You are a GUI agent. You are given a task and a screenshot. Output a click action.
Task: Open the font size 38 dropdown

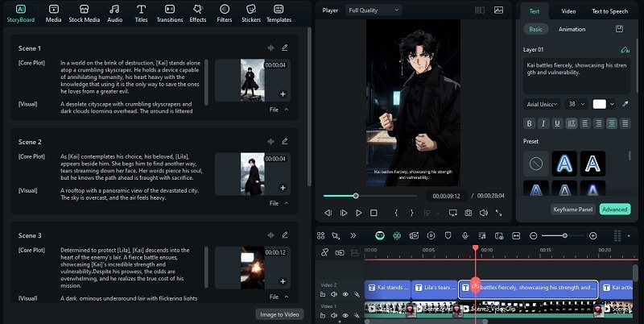pos(576,104)
